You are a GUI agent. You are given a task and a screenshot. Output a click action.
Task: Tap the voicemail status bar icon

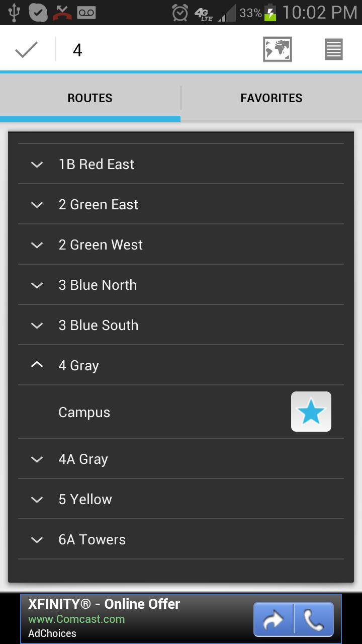pos(86,12)
